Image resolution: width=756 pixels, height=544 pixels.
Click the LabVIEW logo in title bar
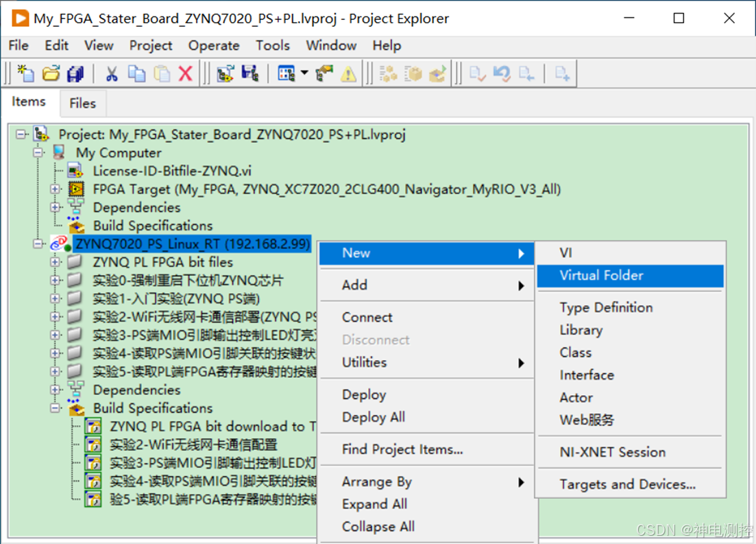(x=20, y=19)
